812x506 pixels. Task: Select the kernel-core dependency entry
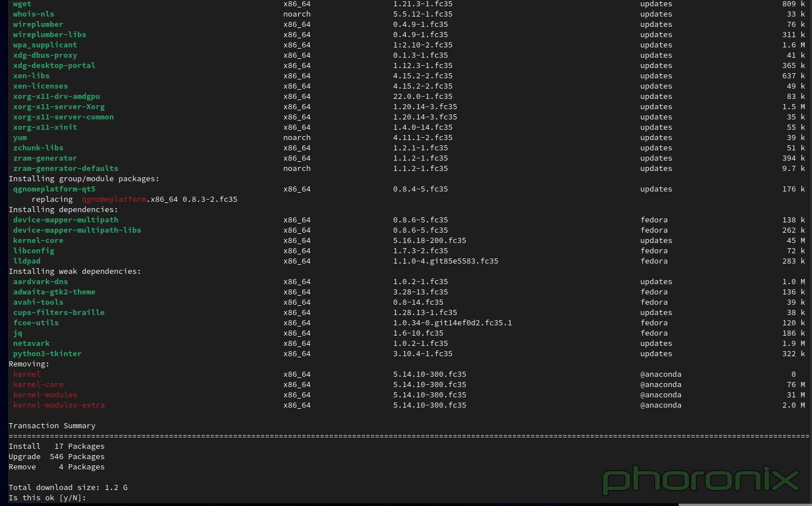click(38, 240)
